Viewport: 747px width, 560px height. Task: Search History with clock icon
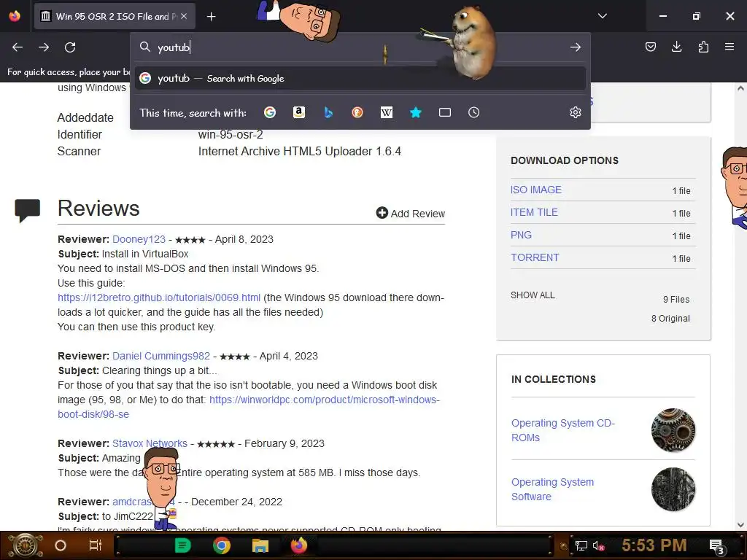point(473,112)
